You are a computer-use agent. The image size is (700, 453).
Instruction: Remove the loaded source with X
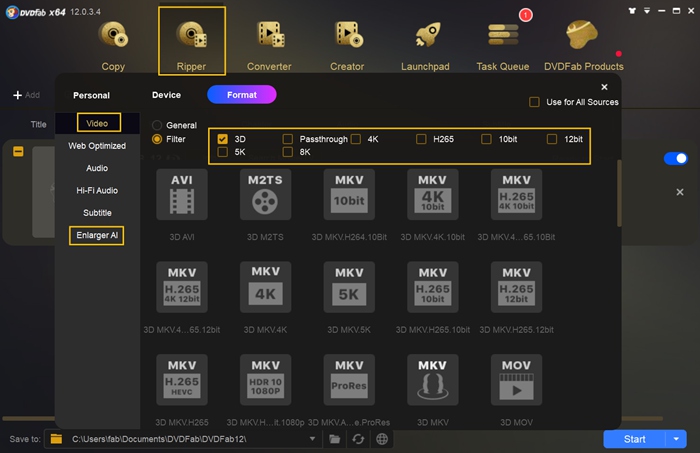coord(679,192)
